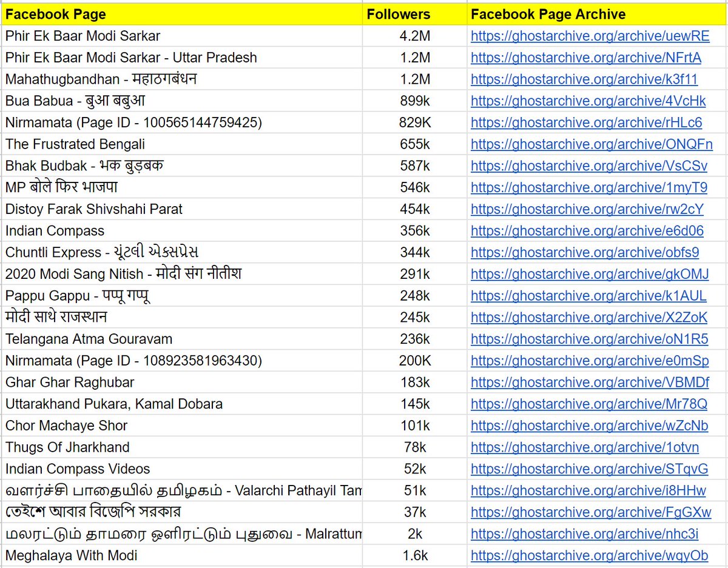Open archive link ending in Mr78Q

point(589,404)
